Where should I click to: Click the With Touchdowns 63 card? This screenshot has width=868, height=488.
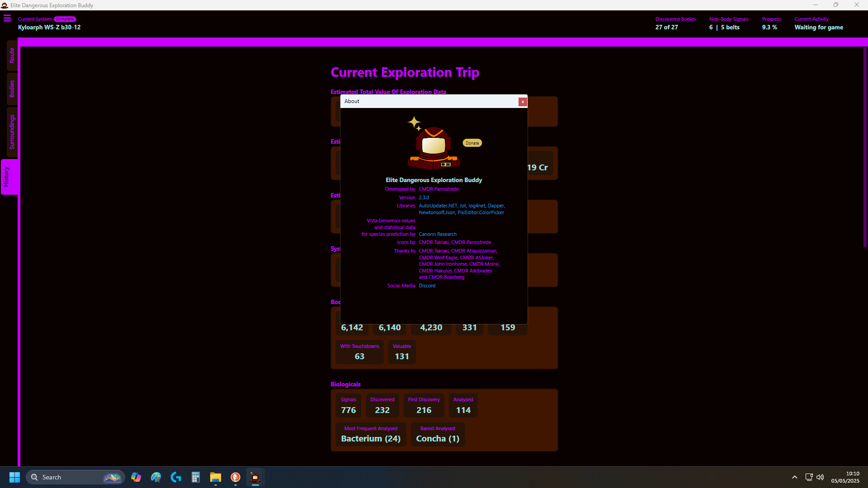359,352
